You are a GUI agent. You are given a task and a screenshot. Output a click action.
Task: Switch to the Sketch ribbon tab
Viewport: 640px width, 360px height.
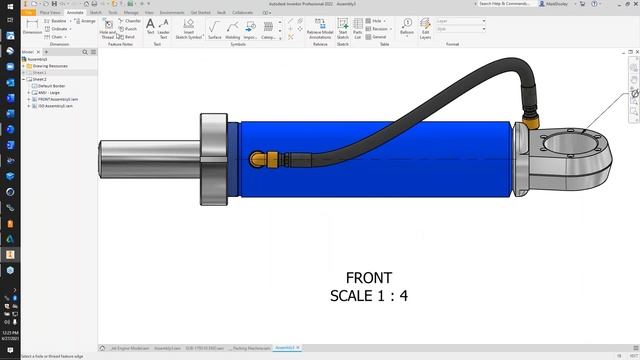[x=96, y=13]
